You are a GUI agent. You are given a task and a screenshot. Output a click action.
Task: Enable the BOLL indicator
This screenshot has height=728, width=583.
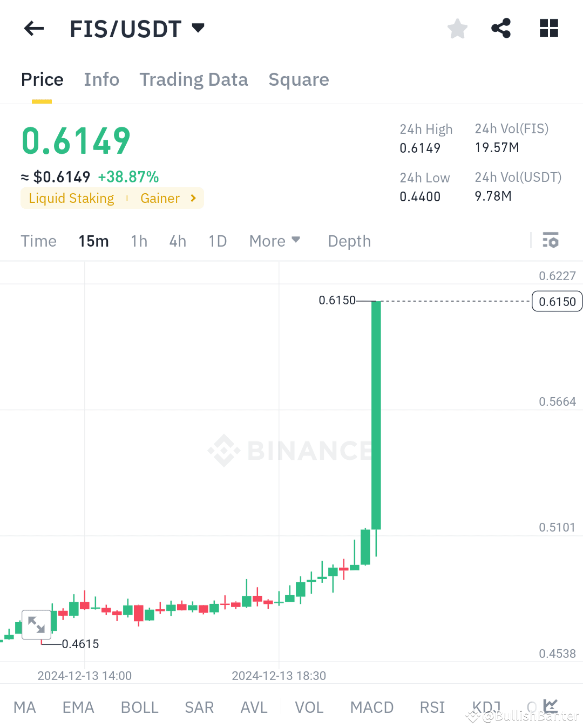pyautogui.click(x=139, y=707)
